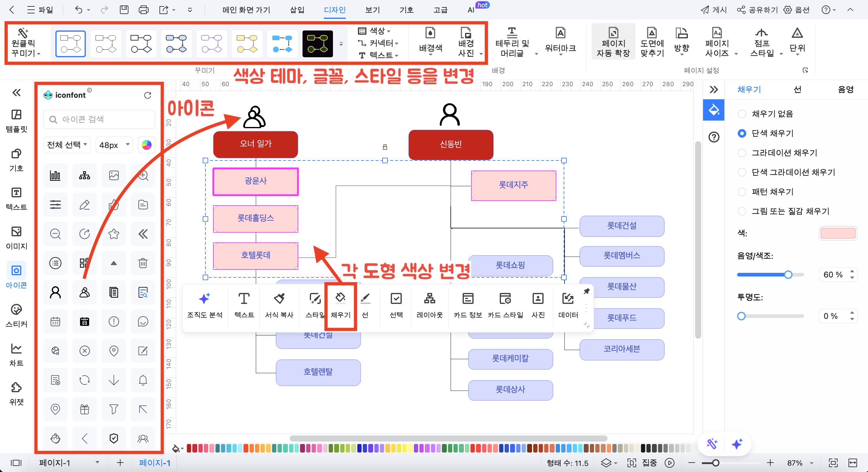This screenshot has width=868, height=472.
Task: Click the 투명도 transparency slider handle
Action: click(741, 316)
